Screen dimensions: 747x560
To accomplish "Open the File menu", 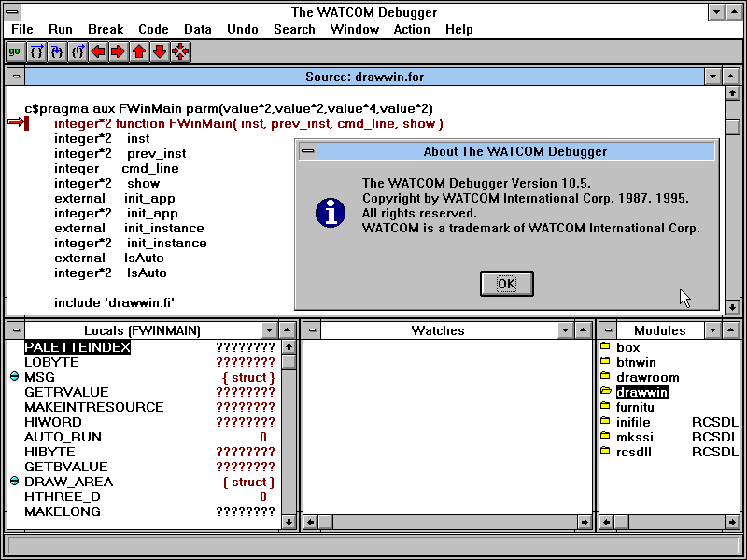I will point(21,30).
